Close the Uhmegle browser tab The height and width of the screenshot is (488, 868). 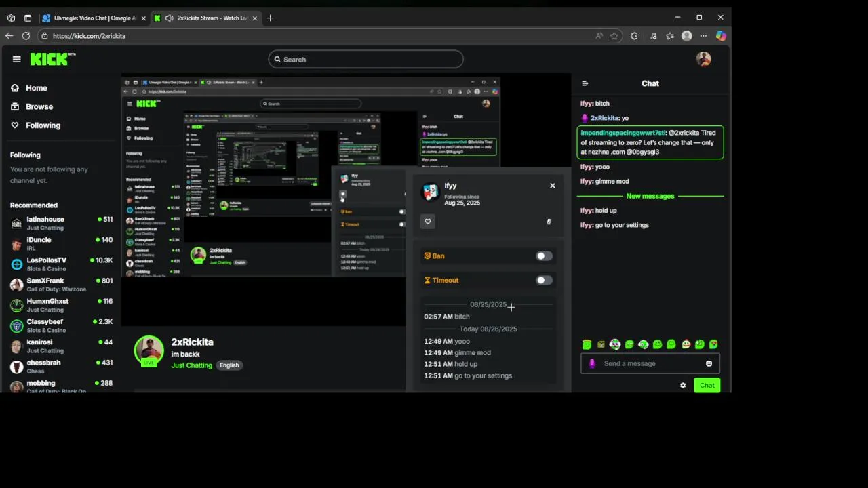pyautogui.click(x=143, y=18)
